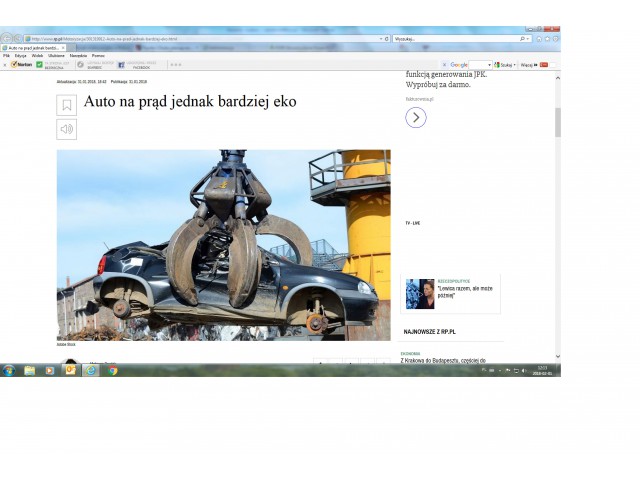The height and width of the screenshot is (480, 640).
Task: Click the browser address bar
Action: coord(200,38)
